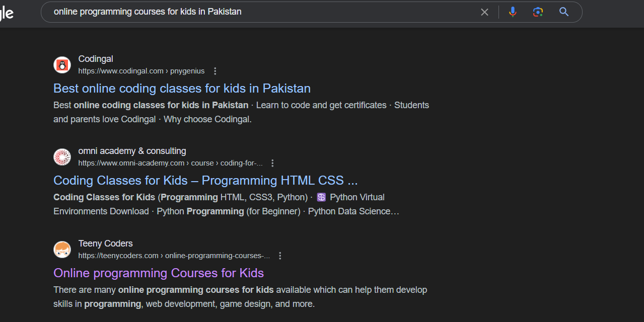Click the partial Google logo
Viewport: 644px width, 322px height.
tap(7, 13)
